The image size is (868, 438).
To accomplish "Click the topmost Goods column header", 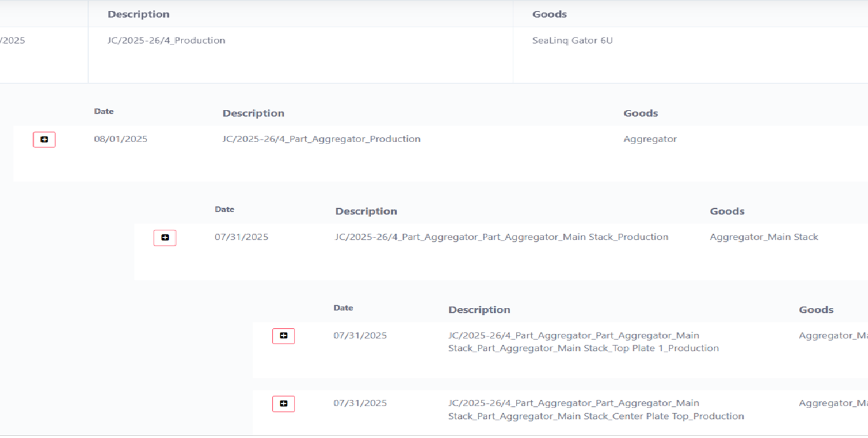I will coord(549,14).
